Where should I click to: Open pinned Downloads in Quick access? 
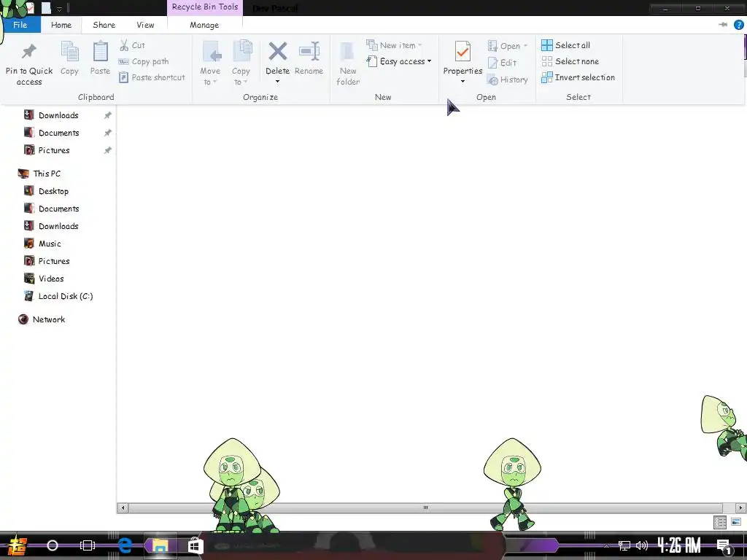58,115
